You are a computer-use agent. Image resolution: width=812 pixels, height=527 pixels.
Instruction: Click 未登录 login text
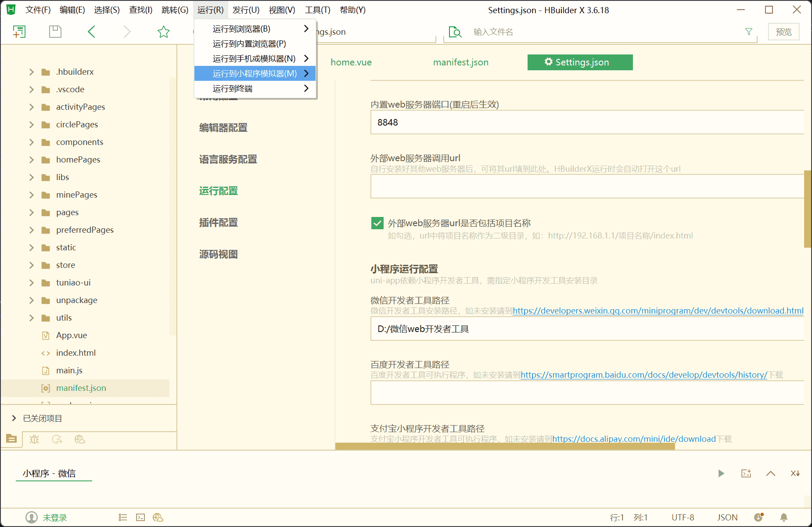pos(55,518)
